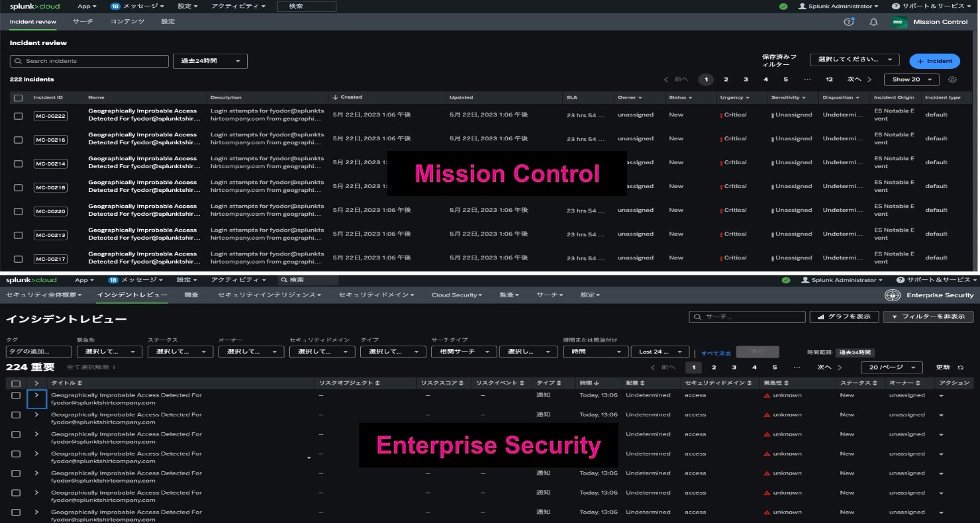980x523 pixels.
Task: Open the 過去24時間 time range dropdown
Action: click(210, 61)
